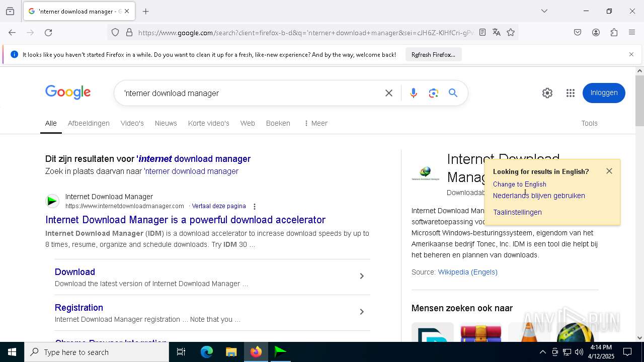
Task: List all tabs dropdown arrow
Action: [x=544, y=11]
